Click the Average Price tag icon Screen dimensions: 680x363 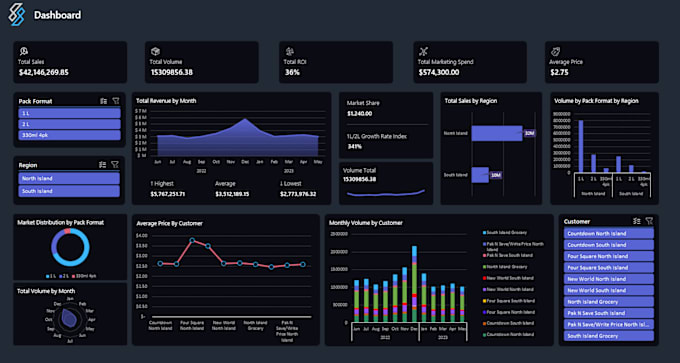click(x=555, y=52)
